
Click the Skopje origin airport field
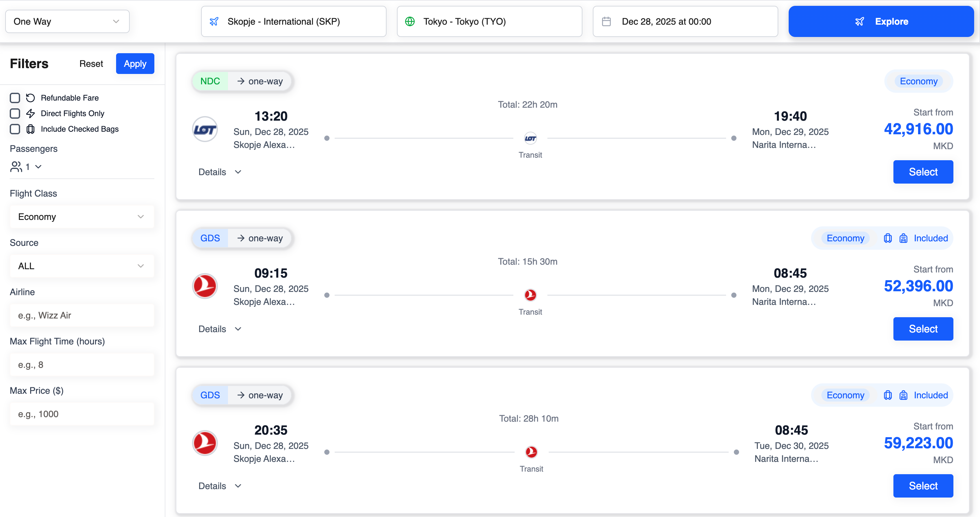click(293, 21)
